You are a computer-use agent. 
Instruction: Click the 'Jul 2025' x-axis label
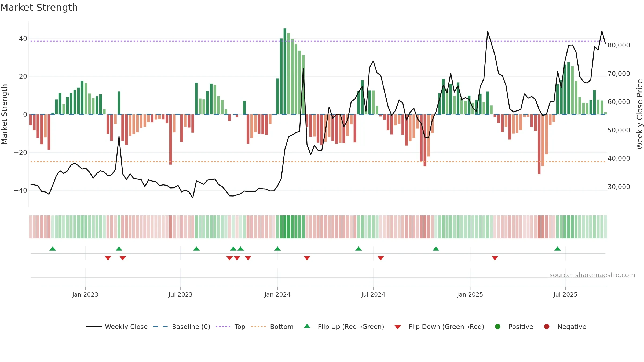pos(565,294)
